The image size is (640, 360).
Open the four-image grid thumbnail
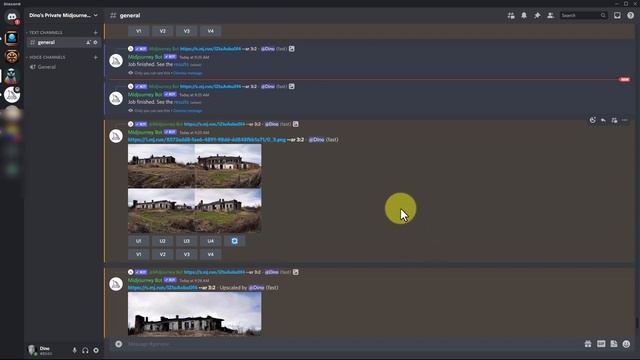click(x=195, y=188)
